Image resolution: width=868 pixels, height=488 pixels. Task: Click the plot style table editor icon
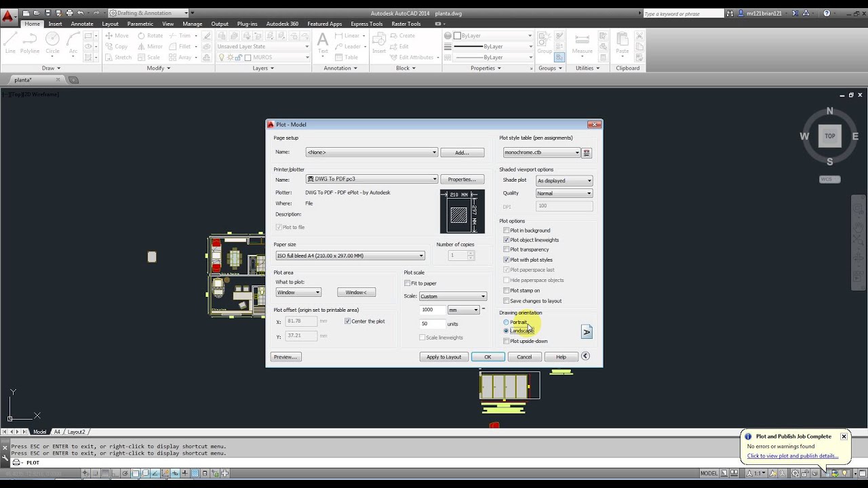tap(587, 152)
